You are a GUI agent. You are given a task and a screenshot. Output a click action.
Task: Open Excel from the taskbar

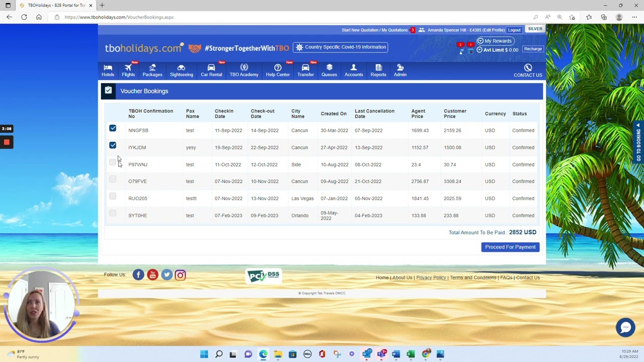click(x=411, y=354)
